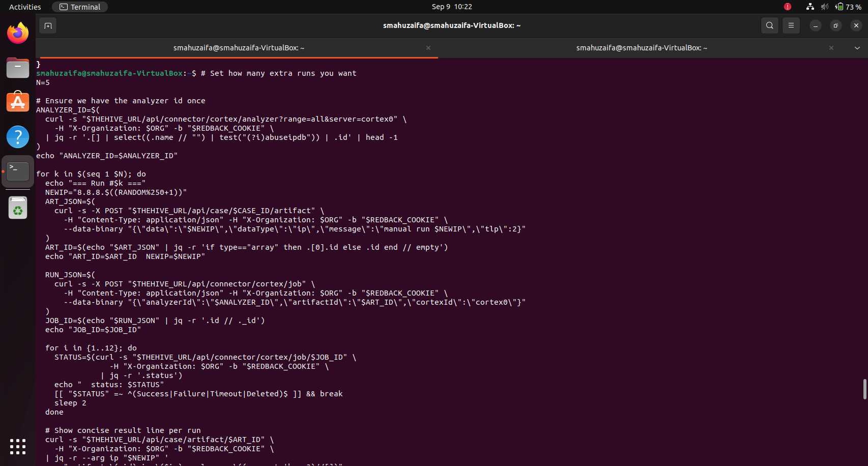Image resolution: width=868 pixels, height=466 pixels.
Task: Open the Help application icon
Action: click(x=18, y=137)
